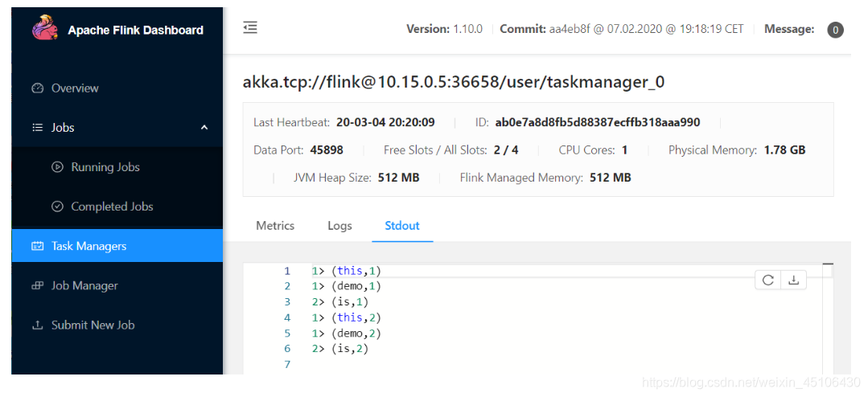The height and width of the screenshot is (397, 868).
Task: Click Apache Flink Dashboard title
Action: [136, 31]
